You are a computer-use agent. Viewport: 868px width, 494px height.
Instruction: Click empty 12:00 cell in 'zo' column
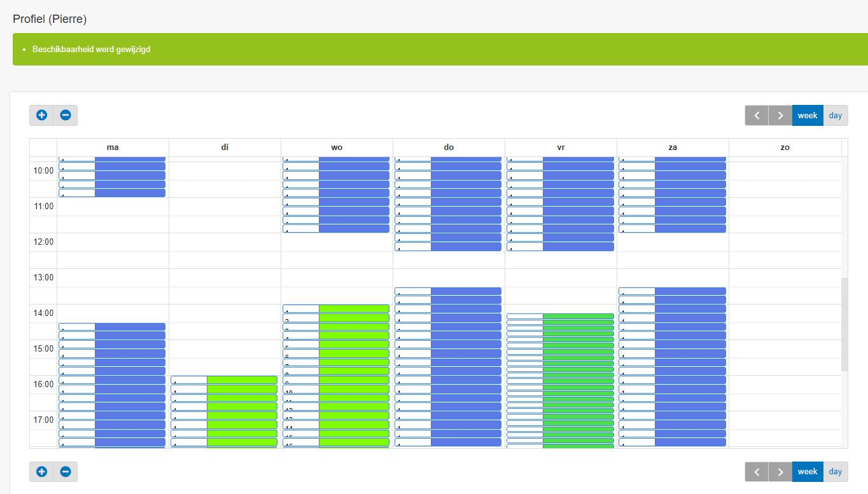pyautogui.click(x=785, y=242)
